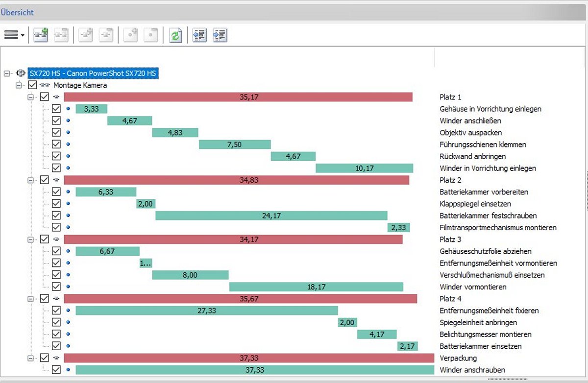Image resolution: width=588 pixels, height=383 pixels.
Task: Click the green 2,33 task bar
Action: pos(399,228)
